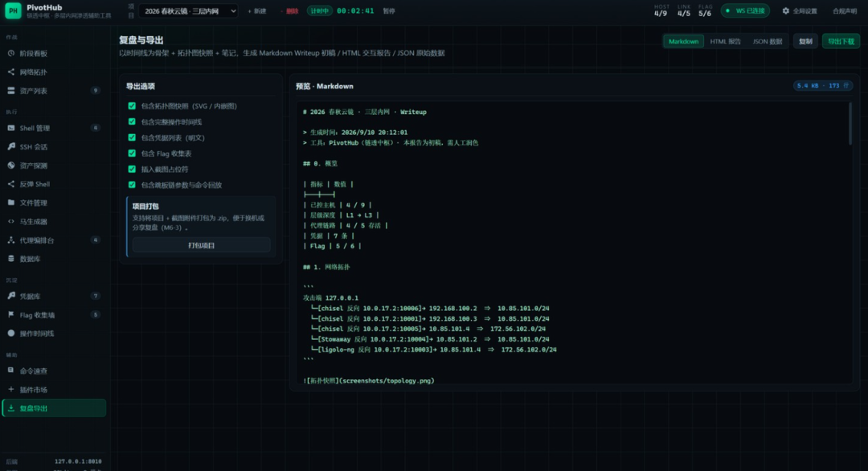
Task: Click the 复制 button
Action: coord(805,42)
